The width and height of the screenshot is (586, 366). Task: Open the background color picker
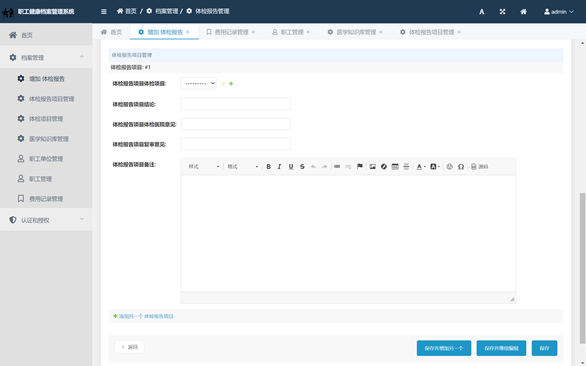(435, 167)
